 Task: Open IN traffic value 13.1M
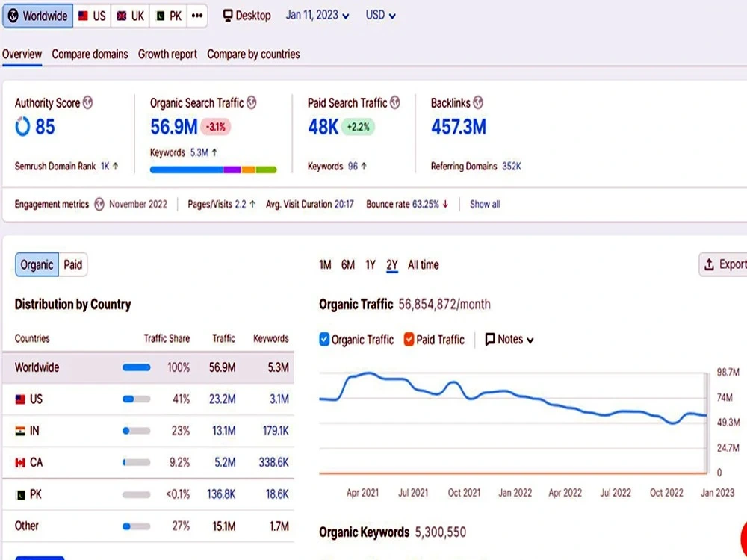click(x=223, y=431)
